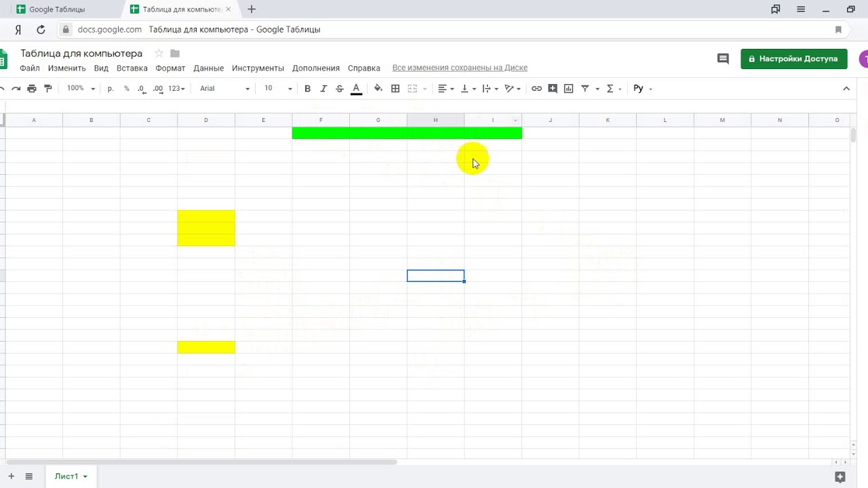
Task: Open comment history speech bubble icon
Action: pyautogui.click(x=723, y=59)
